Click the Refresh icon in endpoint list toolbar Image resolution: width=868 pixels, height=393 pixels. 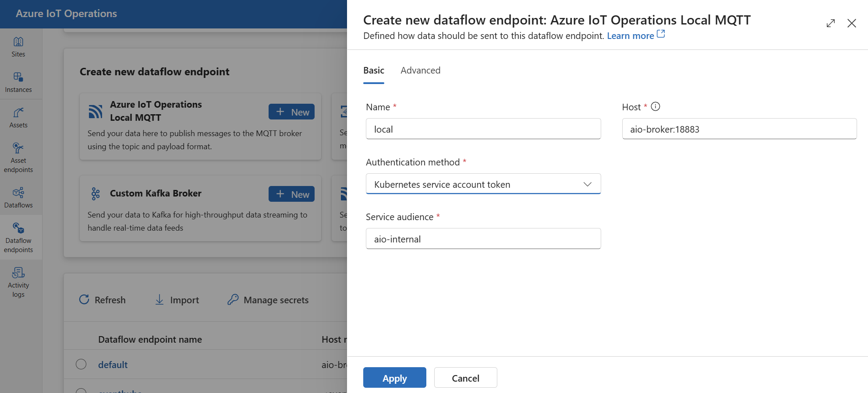coord(84,299)
